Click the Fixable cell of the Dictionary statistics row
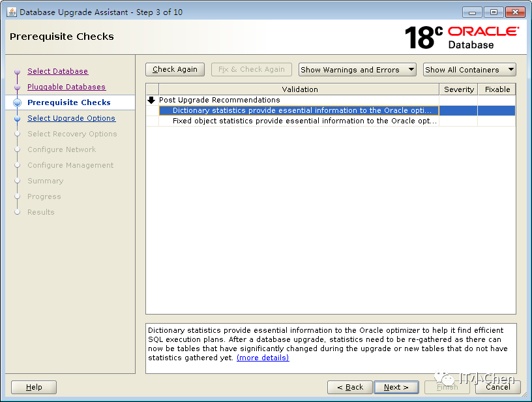 pos(496,110)
